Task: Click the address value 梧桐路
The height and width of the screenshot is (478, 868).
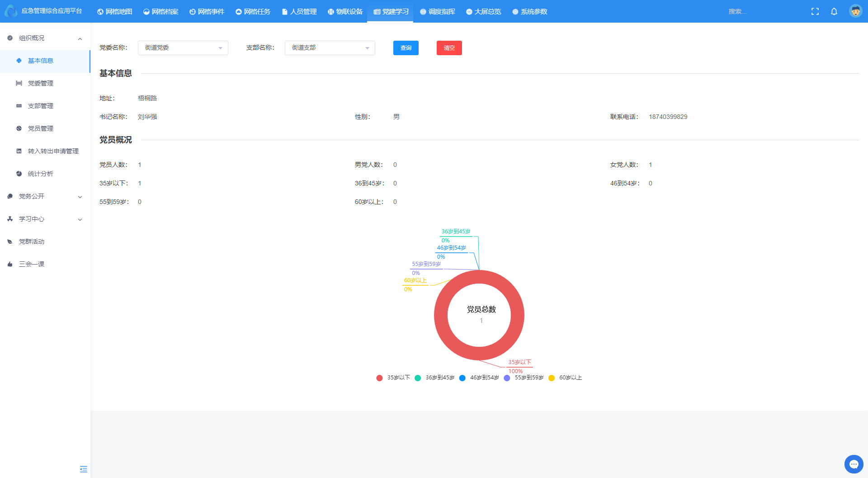Action: 147,98
